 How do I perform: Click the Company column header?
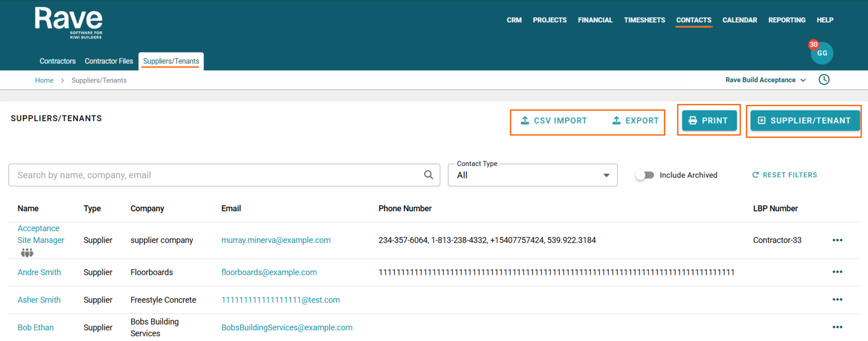(x=147, y=208)
